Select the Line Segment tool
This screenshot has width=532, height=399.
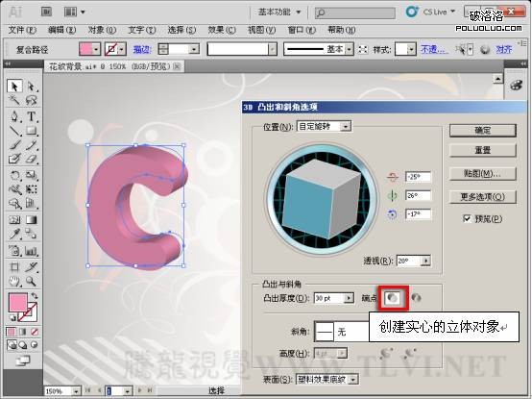point(14,131)
